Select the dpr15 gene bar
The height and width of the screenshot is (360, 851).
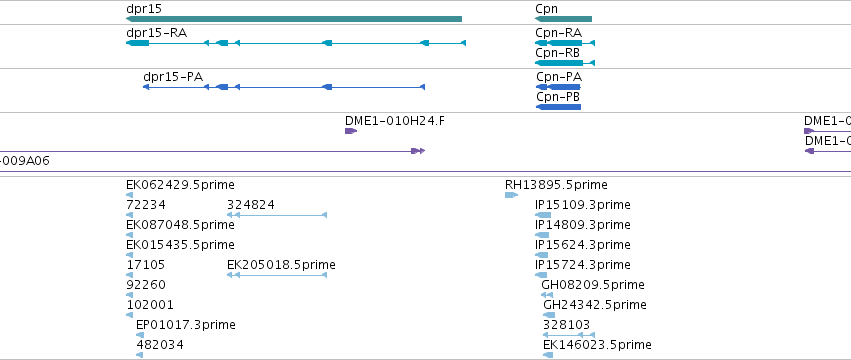294,19
